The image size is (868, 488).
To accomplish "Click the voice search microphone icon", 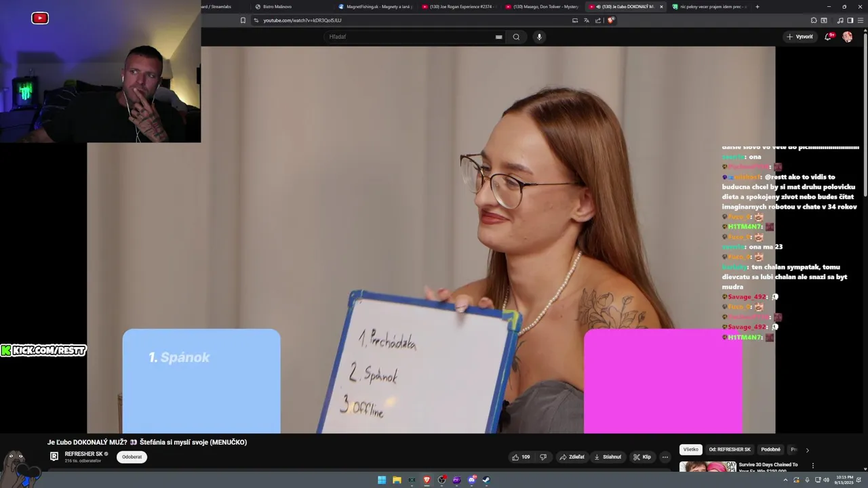I will [539, 37].
